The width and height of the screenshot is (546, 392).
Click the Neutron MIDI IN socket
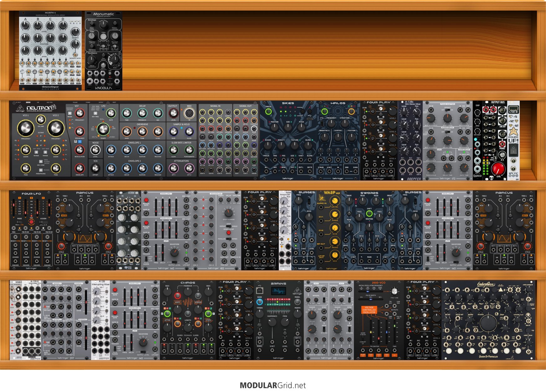click(x=189, y=114)
